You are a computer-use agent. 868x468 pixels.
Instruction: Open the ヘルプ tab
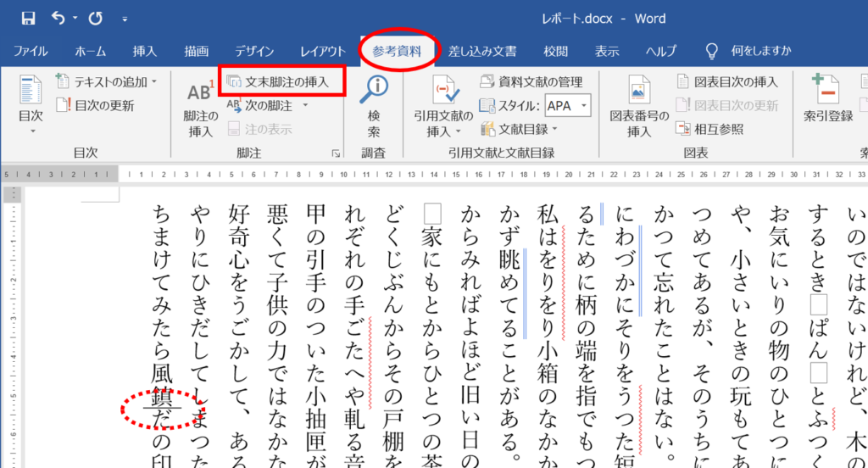(x=661, y=51)
